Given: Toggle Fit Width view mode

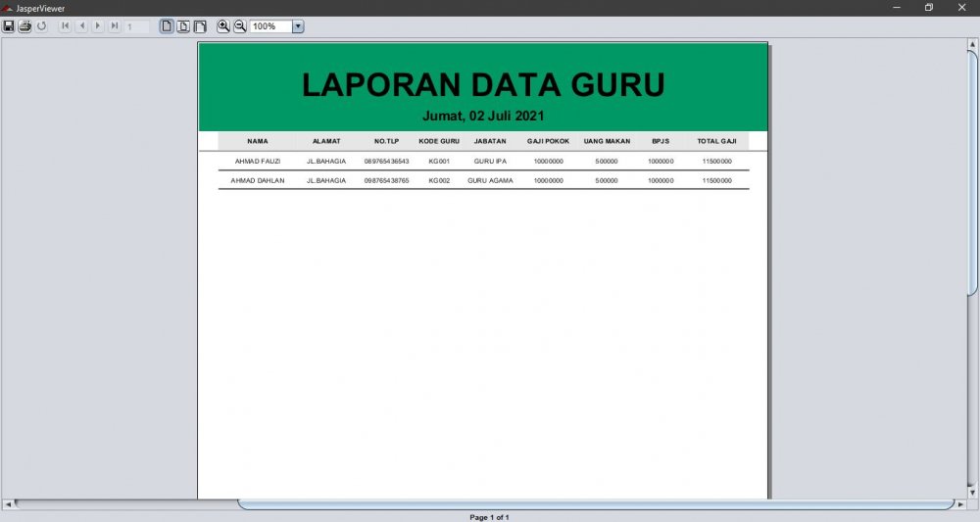Looking at the screenshot, I should 200,26.
